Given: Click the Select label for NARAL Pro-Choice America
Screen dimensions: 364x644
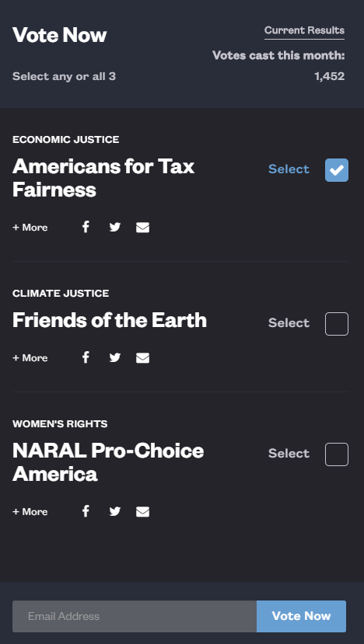Looking at the screenshot, I should 289,454.
